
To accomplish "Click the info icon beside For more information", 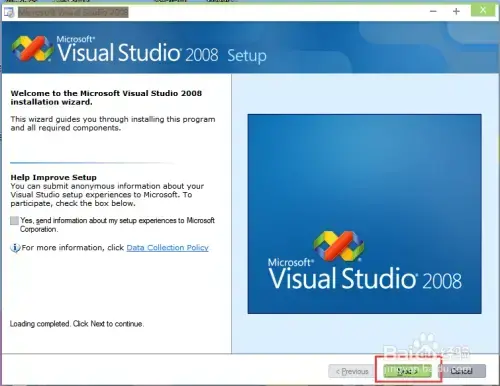I will 15,248.
